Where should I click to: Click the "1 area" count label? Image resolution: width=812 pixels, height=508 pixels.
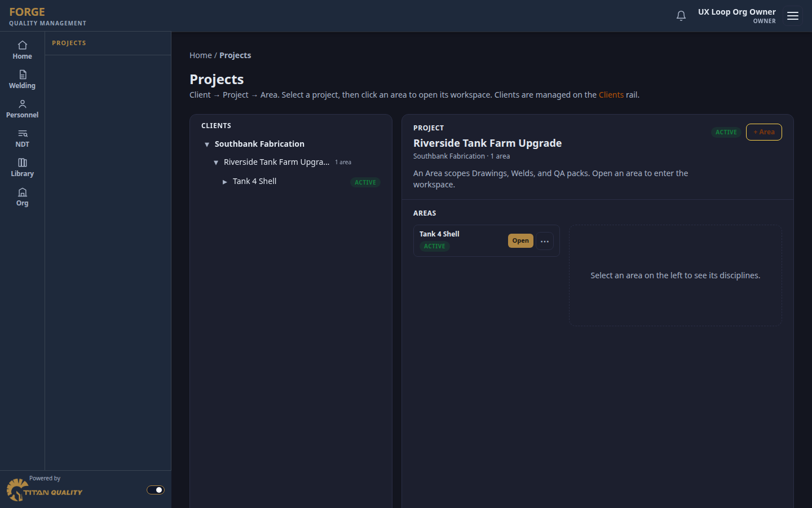tap(343, 162)
